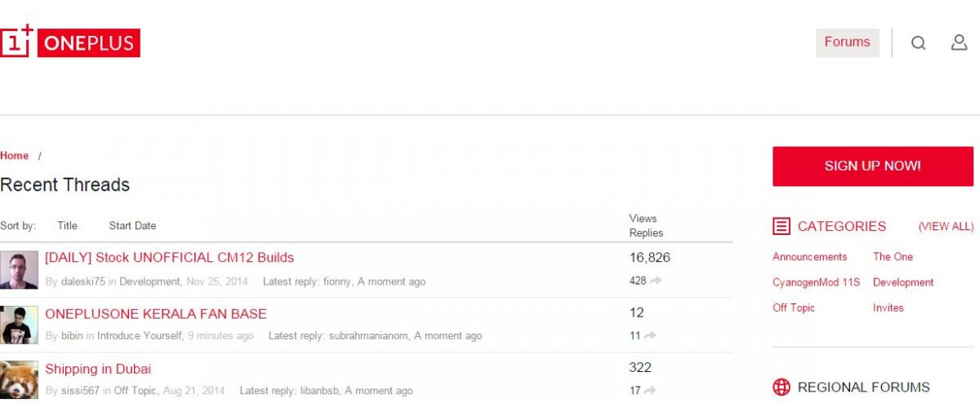The width and height of the screenshot is (980, 403).
Task: Click the user account icon
Action: pyautogui.click(x=959, y=42)
